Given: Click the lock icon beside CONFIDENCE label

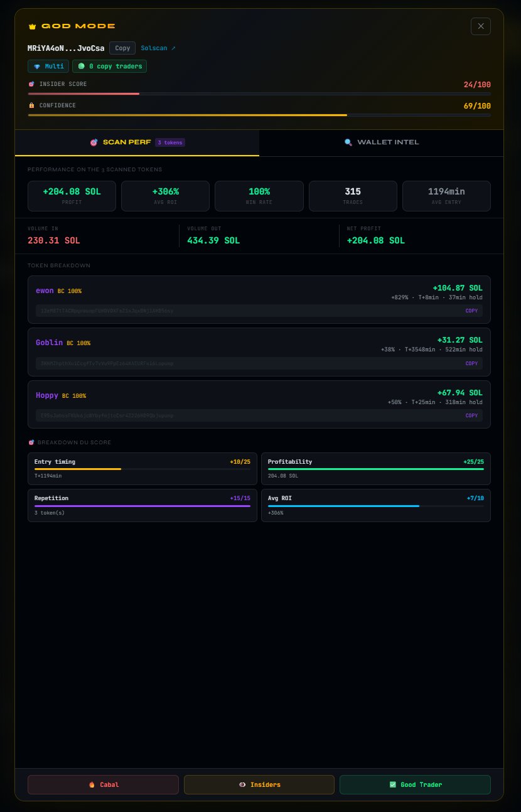Looking at the screenshot, I should 31,105.
